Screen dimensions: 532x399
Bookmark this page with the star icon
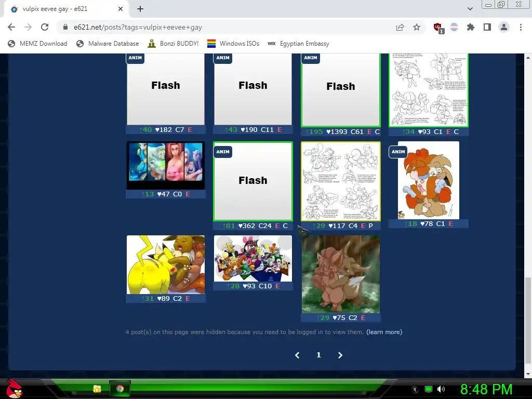pos(417,27)
